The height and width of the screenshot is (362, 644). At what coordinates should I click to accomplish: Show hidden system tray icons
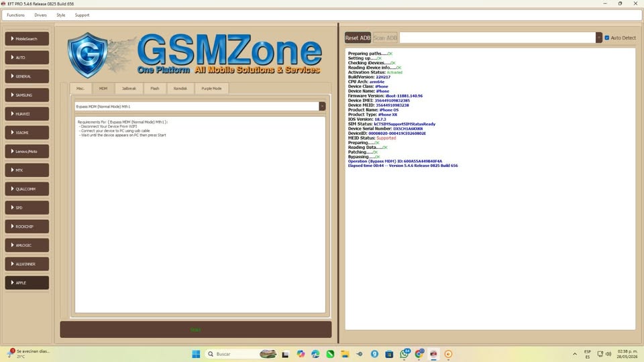(x=575, y=354)
